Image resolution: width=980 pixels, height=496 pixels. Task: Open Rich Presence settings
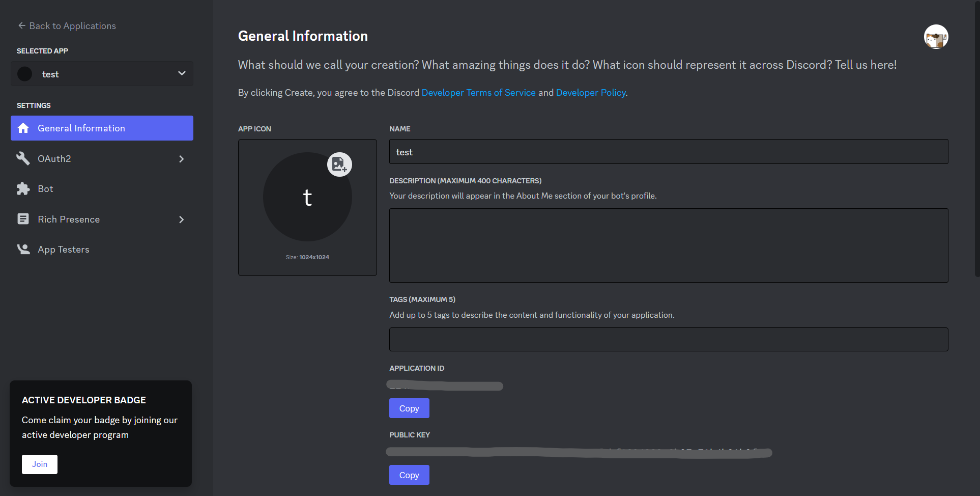[x=102, y=219]
